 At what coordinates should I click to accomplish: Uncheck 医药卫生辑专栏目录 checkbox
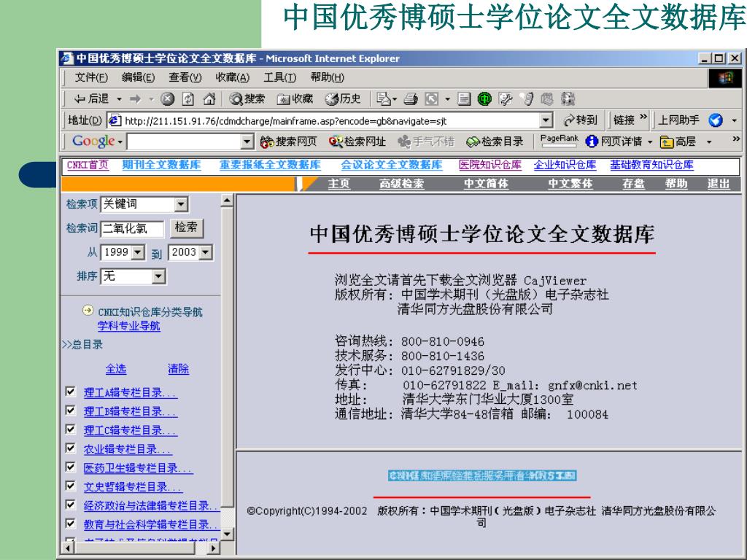click(71, 467)
